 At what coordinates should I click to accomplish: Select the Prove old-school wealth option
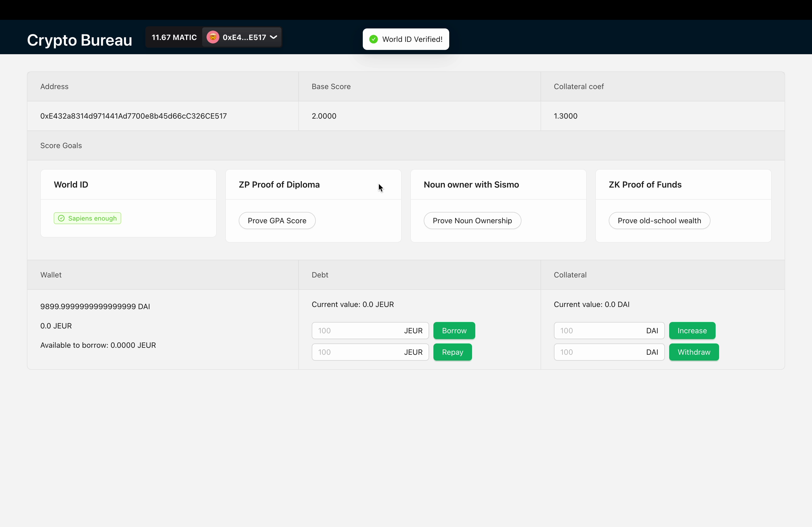click(x=659, y=221)
